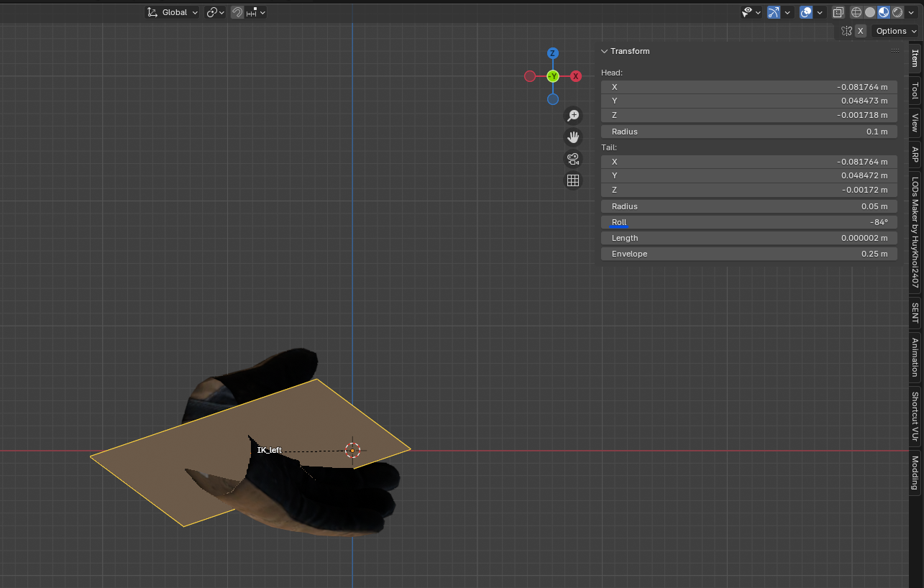Switch orthographic/perspective with grid icon

573,180
